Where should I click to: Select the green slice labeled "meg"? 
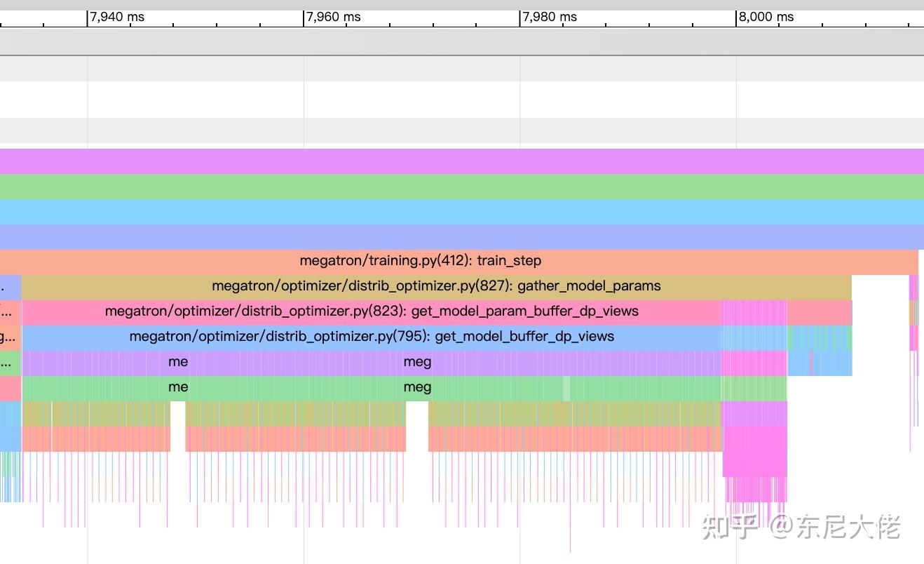417,387
